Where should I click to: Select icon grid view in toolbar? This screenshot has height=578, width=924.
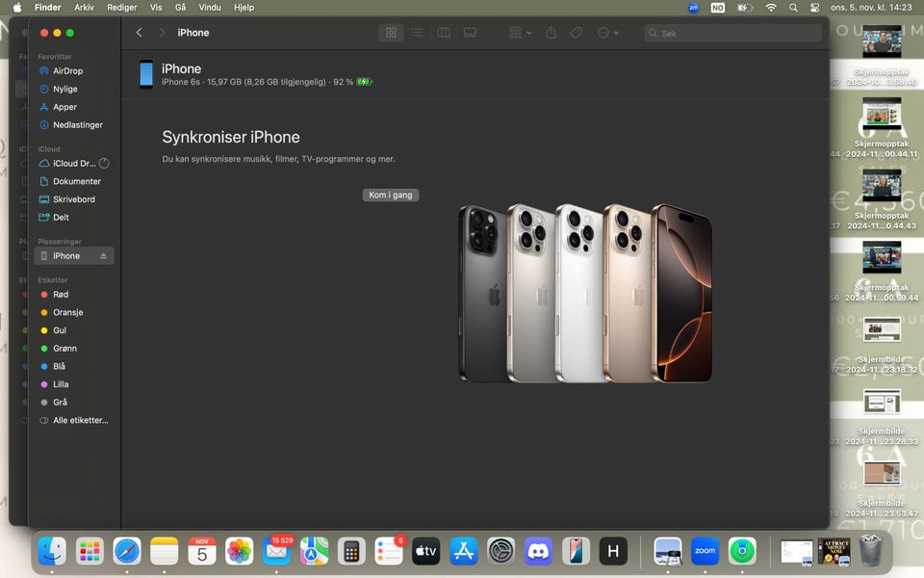point(391,33)
